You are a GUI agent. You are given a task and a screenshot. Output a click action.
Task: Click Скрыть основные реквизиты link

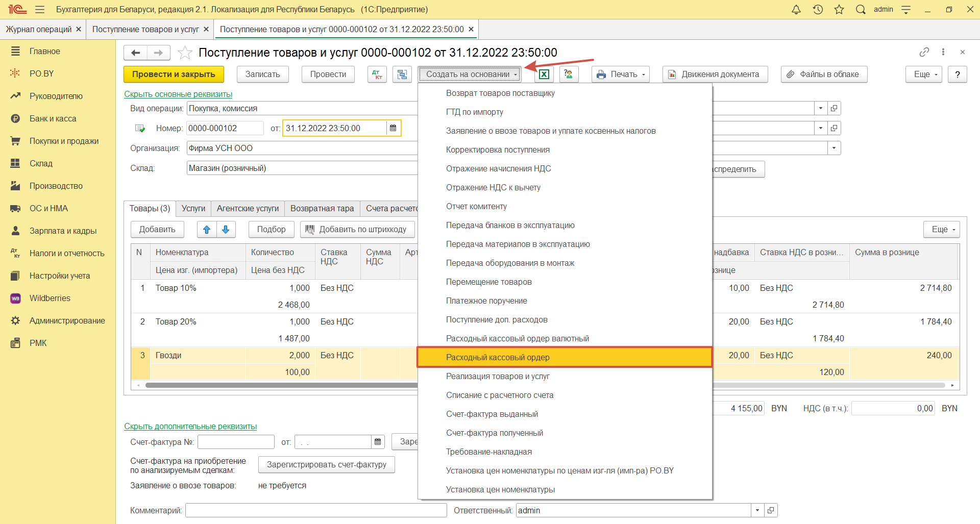pos(178,94)
